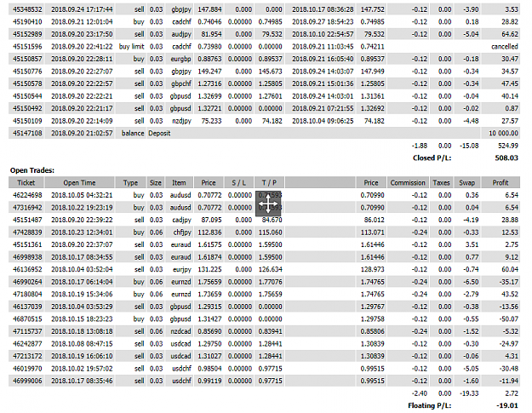Viewport: 532px width, 413px height.
Task: Click the Price header beside Item
Action: point(209,182)
